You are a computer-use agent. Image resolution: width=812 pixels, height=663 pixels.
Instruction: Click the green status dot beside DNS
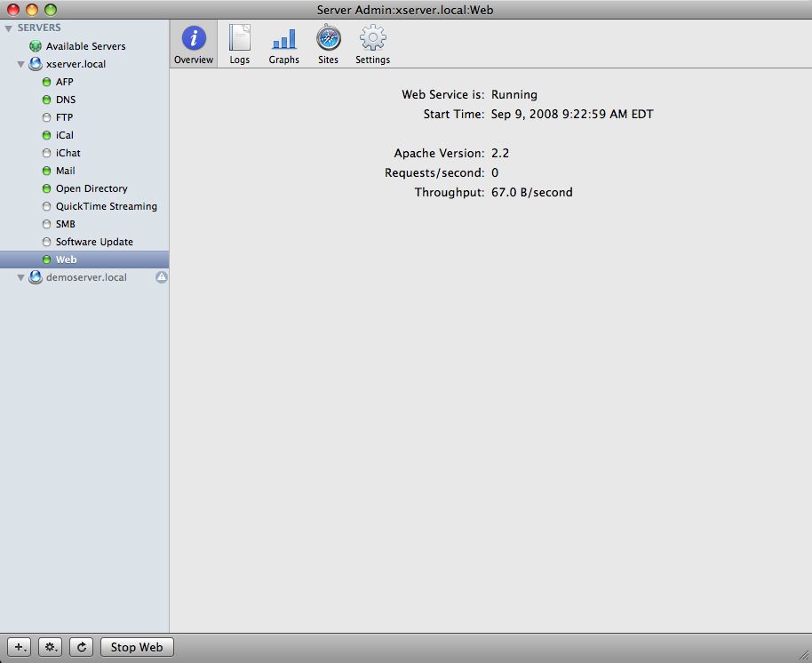point(46,100)
